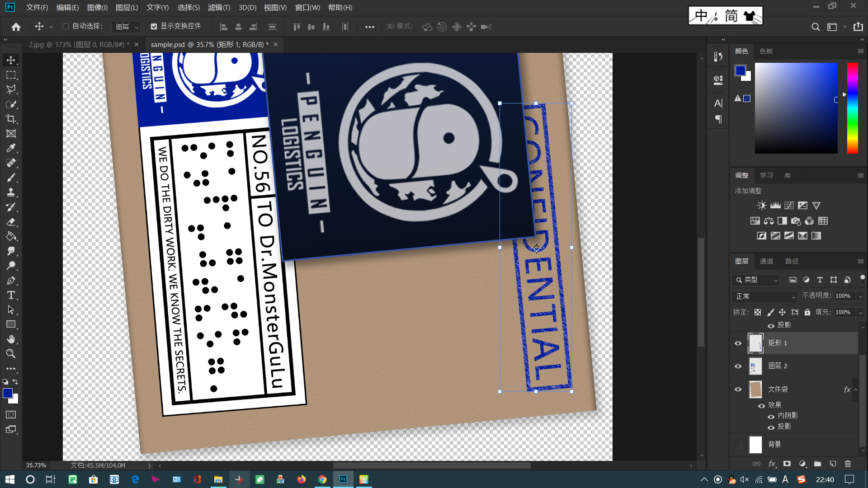
Task: Select the Hand tool
Action: (11, 339)
